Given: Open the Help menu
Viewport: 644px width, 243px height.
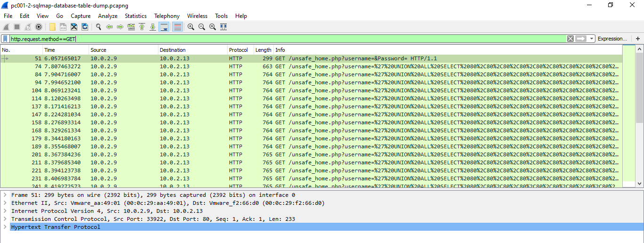Looking at the screenshot, I should [241, 16].
